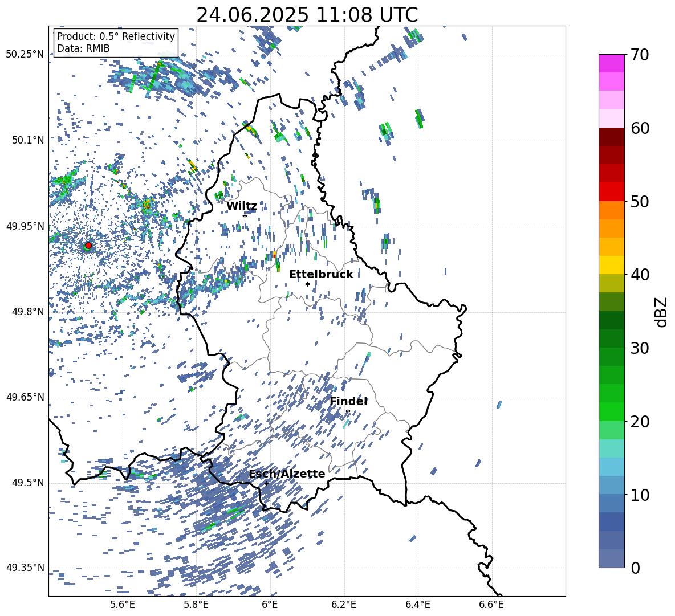The image size is (675, 616).
Task: Click the colorbar 60 tick label
Action: 640,128
